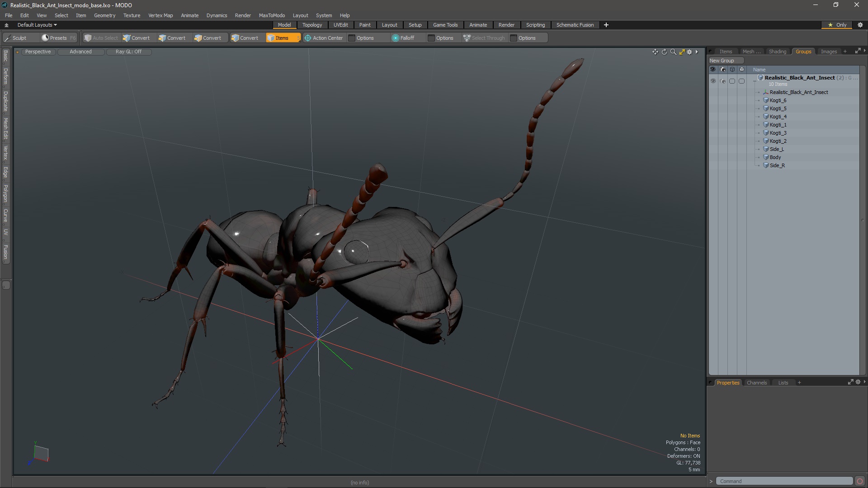Click the viewport perspective camera icon
868x488 pixels.
(x=17, y=52)
